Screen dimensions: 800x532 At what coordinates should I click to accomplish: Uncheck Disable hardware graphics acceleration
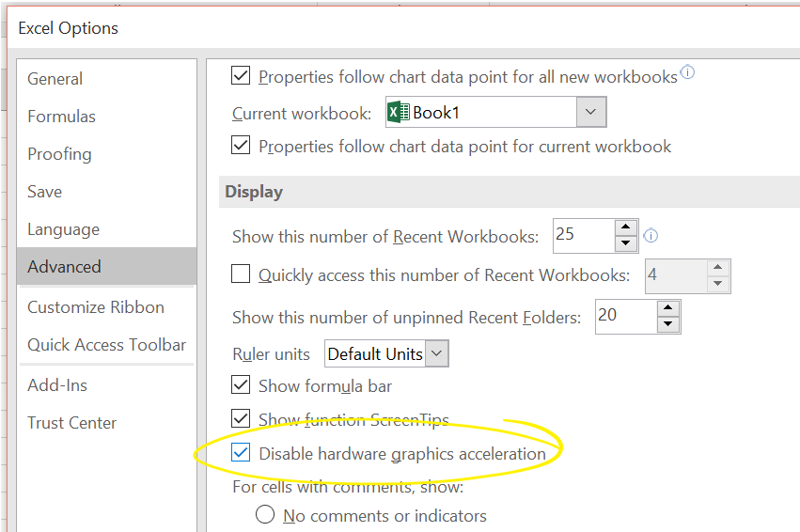(x=242, y=454)
